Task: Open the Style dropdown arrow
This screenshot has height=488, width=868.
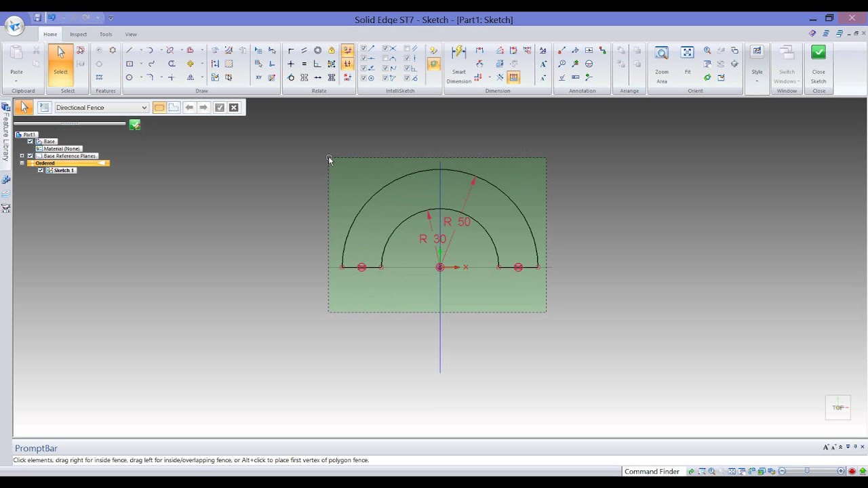Action: pos(757,81)
